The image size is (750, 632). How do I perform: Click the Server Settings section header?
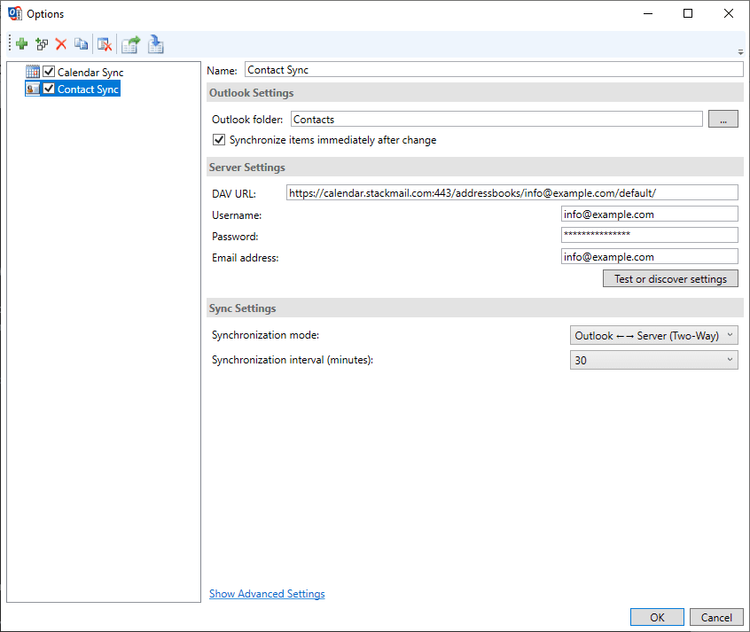pyautogui.click(x=475, y=167)
